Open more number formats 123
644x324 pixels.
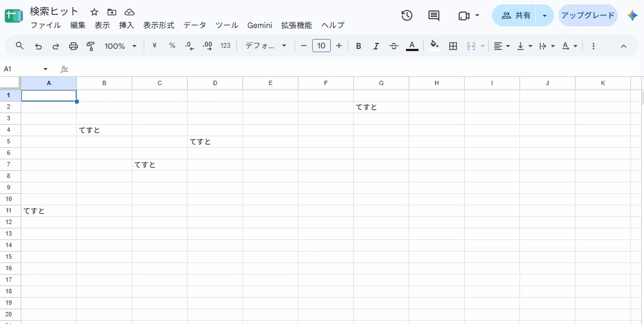[x=225, y=46]
